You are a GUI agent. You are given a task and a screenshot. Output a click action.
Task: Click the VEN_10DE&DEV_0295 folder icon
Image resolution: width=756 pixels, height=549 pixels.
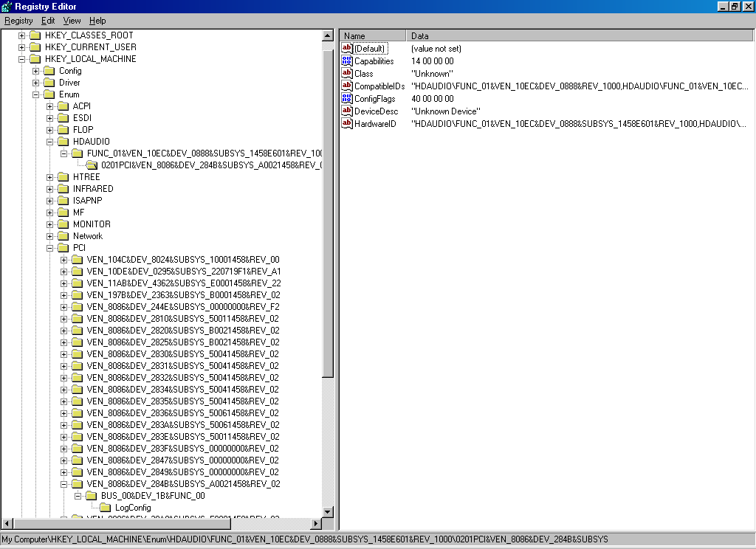[x=77, y=272]
